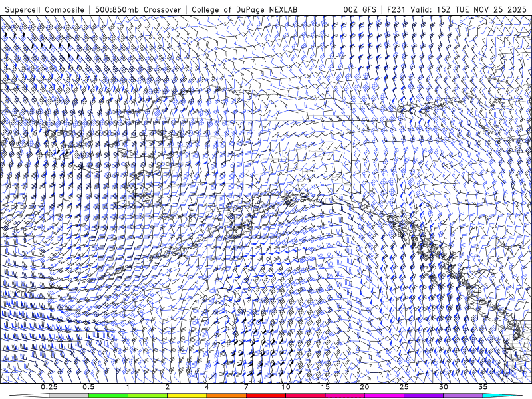Pick the yellow 2–4 legend swatch
This screenshot has height=399, width=532.
click(x=187, y=396)
